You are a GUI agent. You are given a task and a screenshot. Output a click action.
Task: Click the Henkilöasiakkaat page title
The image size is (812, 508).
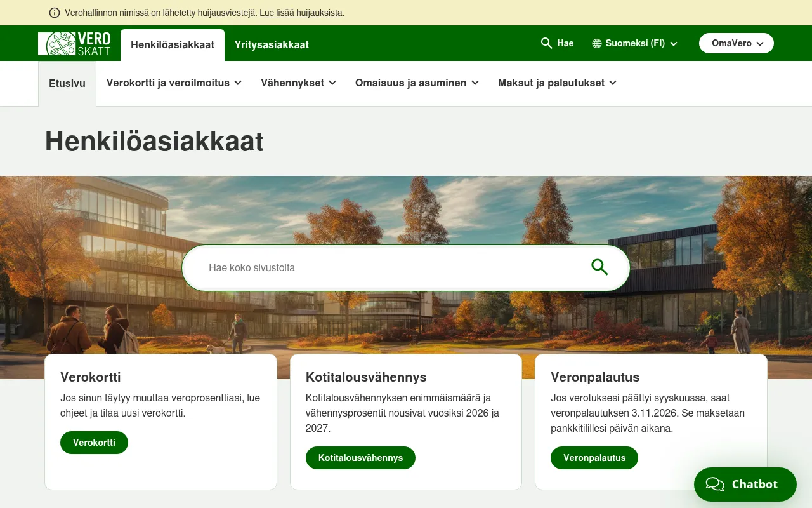[x=154, y=141]
